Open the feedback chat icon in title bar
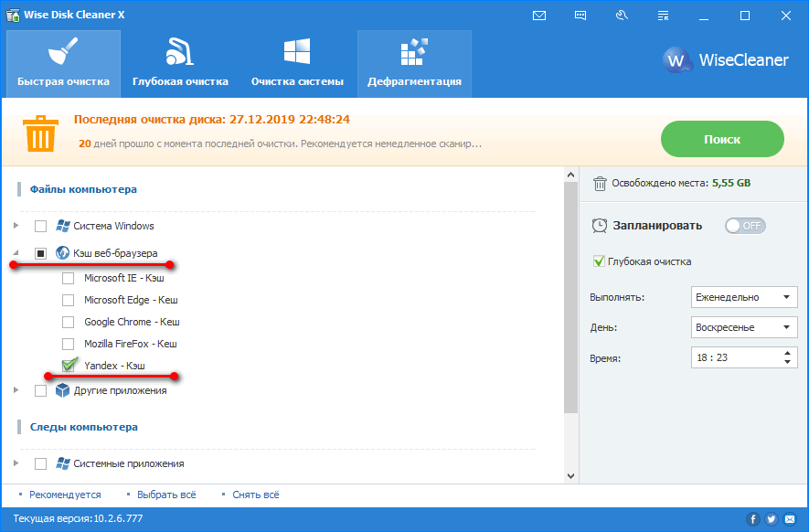 pyautogui.click(x=581, y=16)
